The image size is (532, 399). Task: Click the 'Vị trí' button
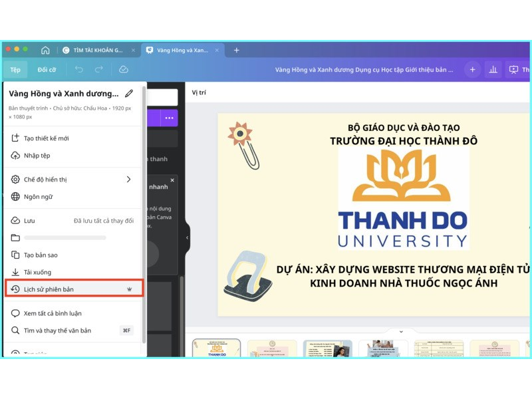pyautogui.click(x=198, y=93)
